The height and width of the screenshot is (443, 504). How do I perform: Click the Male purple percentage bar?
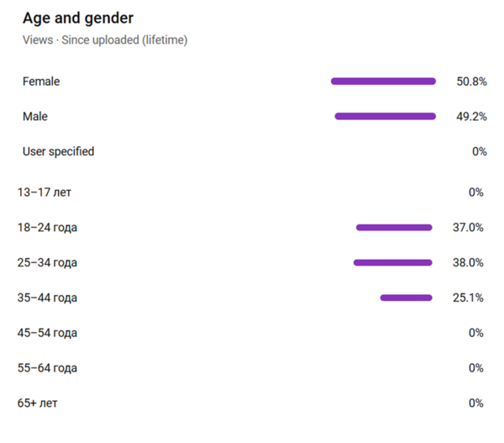(385, 116)
